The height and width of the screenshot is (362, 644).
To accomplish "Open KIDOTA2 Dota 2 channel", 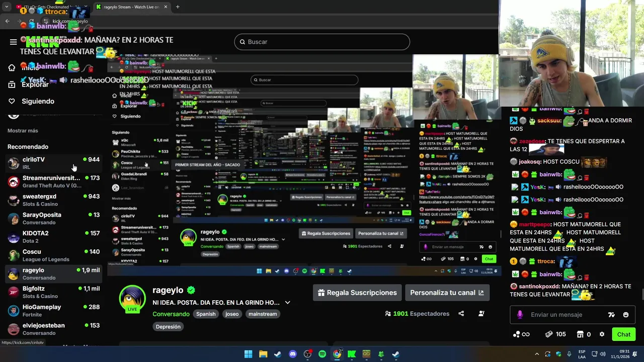I will coord(53,237).
